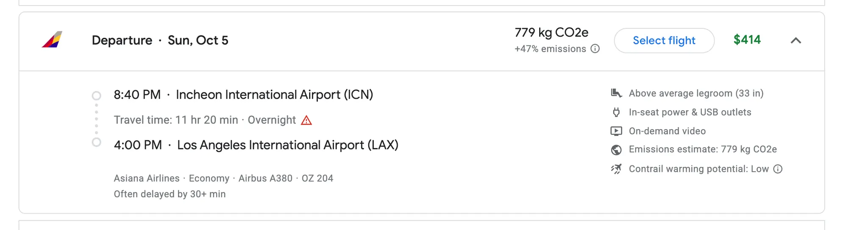Click Los Angeles International Airport (LAX) arrival

287,145
